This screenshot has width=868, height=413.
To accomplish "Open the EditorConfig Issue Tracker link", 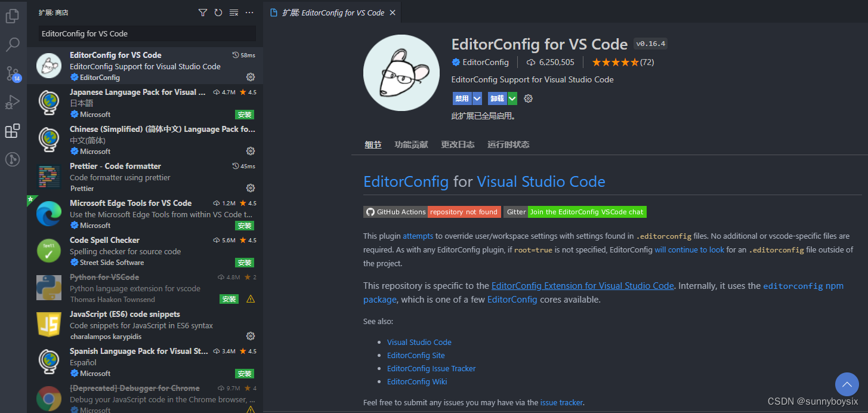I will click(431, 368).
